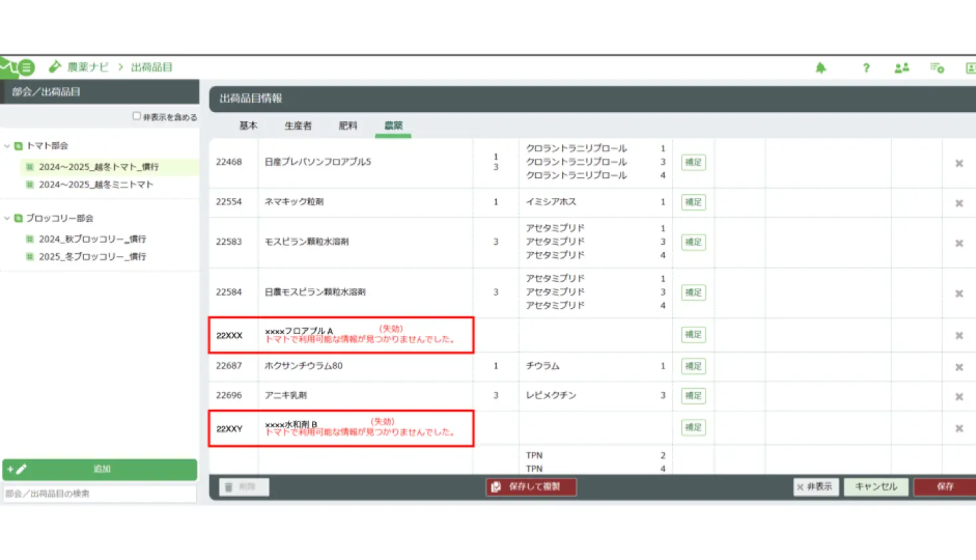976x560 pixels.
Task: Click the X icon for ネマキック粒剤 row
Action: 959,203
